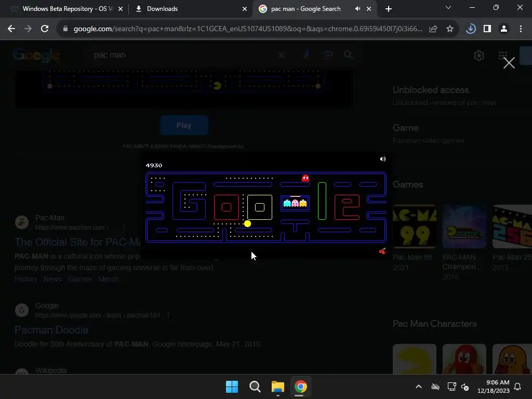Screen dimensions: 532x399
Task: Open the History sitelink
Action: (26, 279)
